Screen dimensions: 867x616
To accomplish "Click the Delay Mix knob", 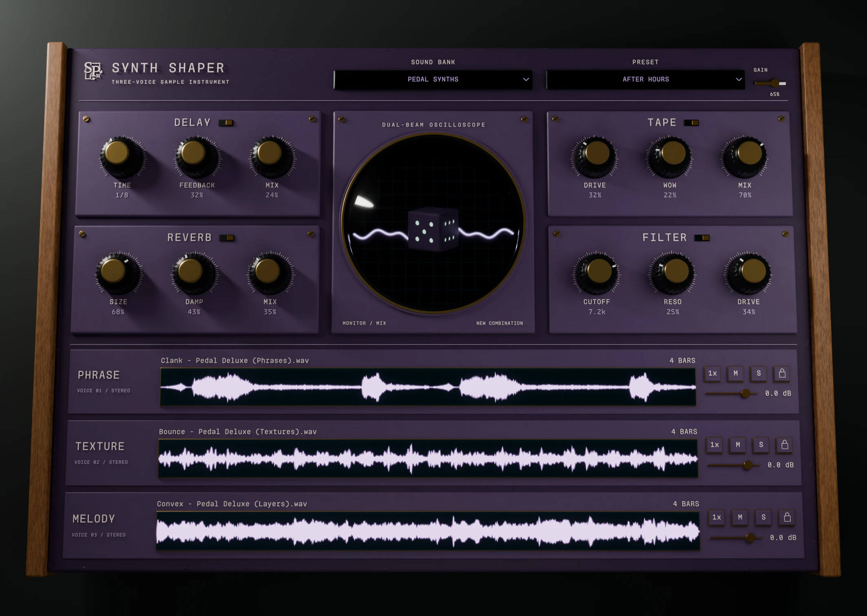I will tap(271, 157).
